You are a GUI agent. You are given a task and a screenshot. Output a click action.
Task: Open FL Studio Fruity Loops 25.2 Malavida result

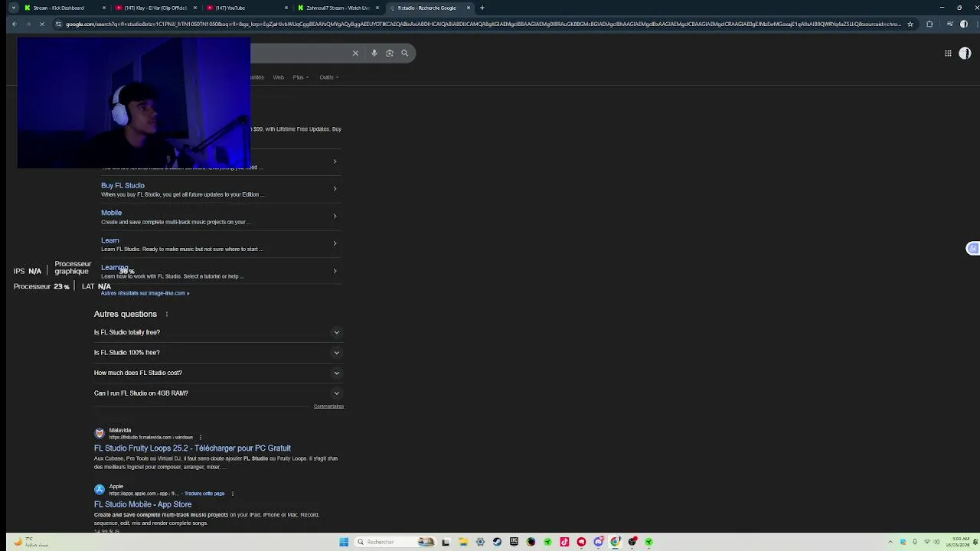click(192, 448)
